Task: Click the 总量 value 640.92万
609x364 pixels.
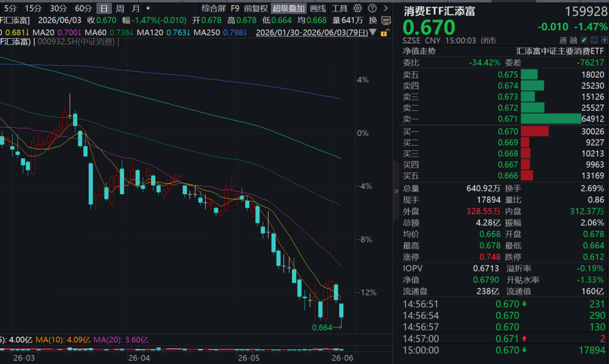Action: tap(483, 189)
